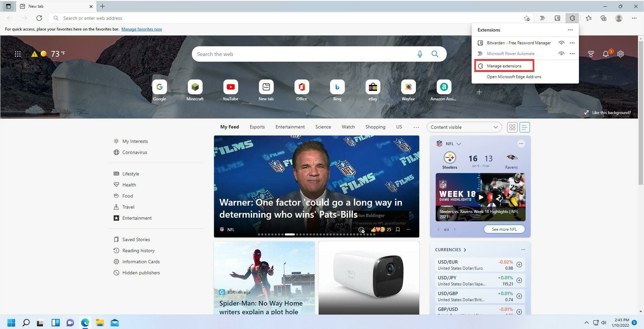The width and height of the screenshot is (644, 329).
Task: Switch to the Esports feed tab
Action: click(257, 127)
